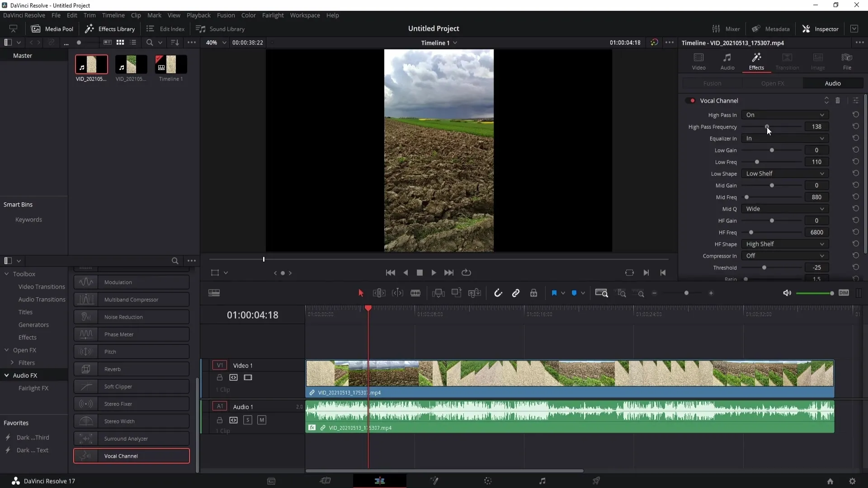Image resolution: width=868 pixels, height=488 pixels.
Task: Toggle the Effects Library panel
Action: click(x=110, y=29)
